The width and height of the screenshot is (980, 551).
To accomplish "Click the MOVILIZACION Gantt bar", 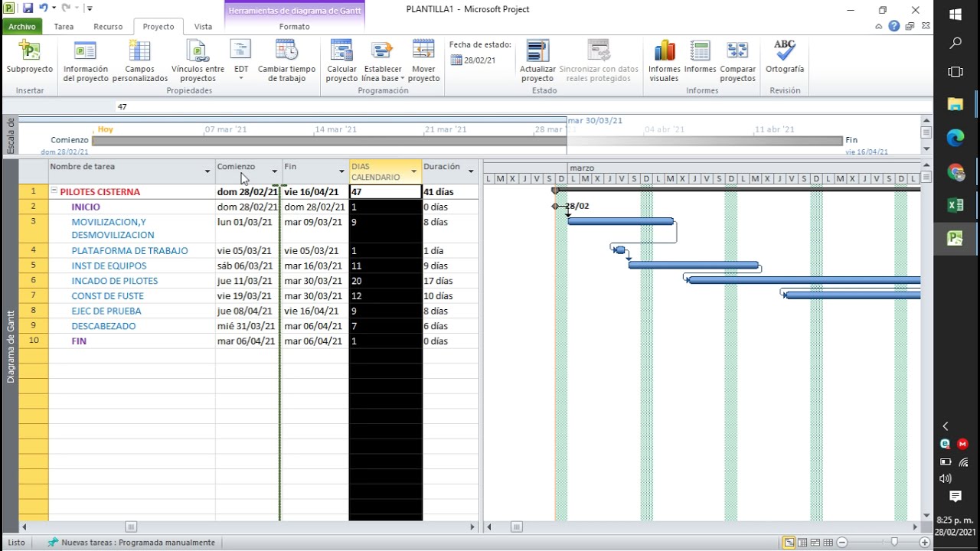I will pos(621,221).
